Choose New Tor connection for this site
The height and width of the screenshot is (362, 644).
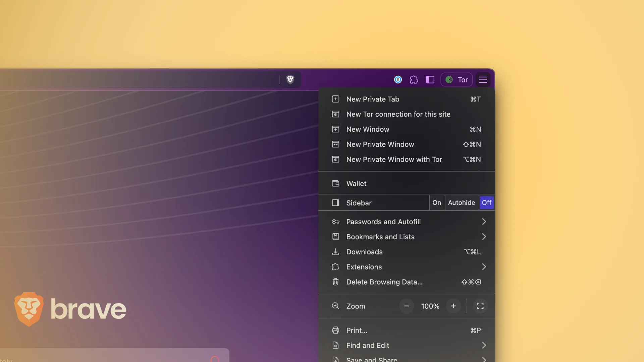(407, 114)
